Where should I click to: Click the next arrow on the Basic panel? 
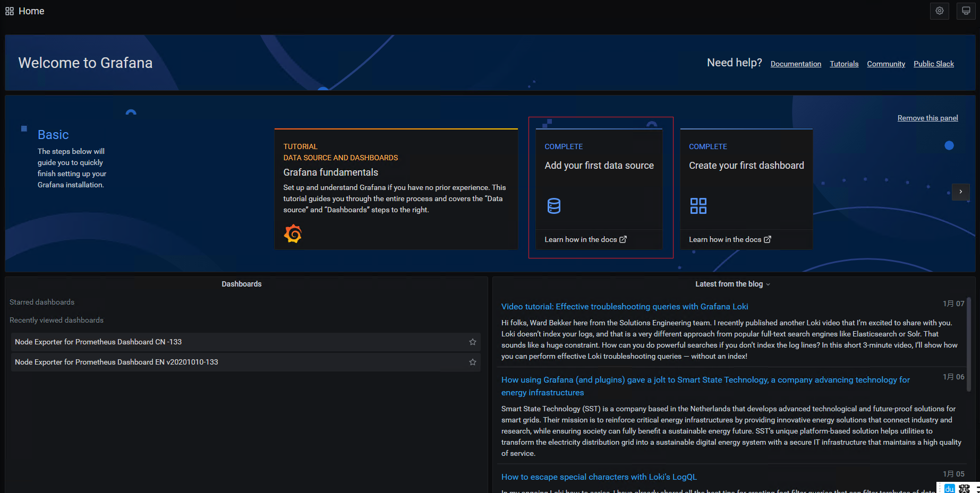tap(960, 192)
